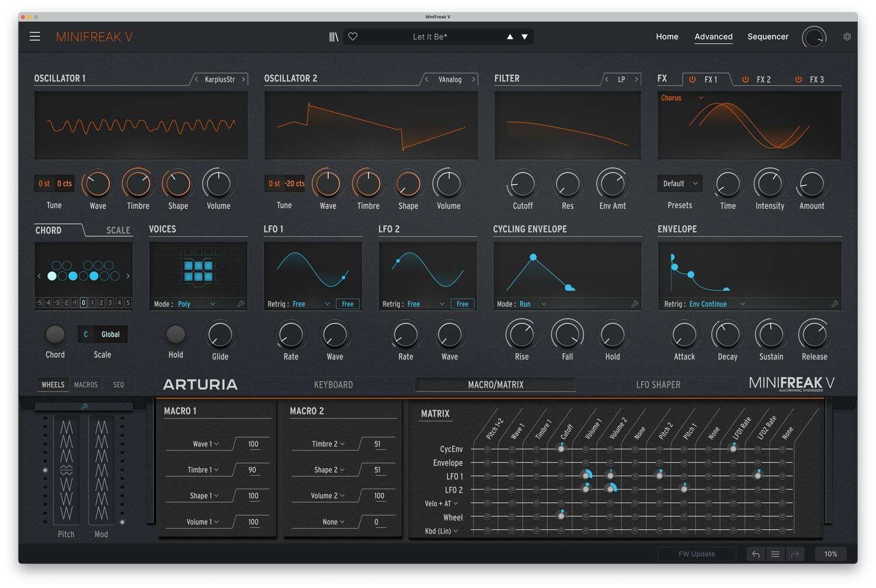
Task: Show next chord page arrow
Action: pos(128,276)
